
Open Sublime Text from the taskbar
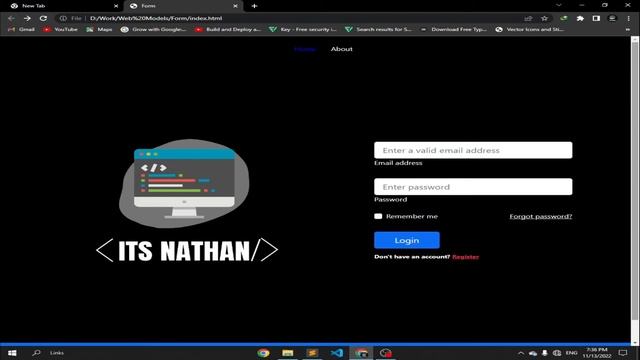pyautogui.click(x=312, y=353)
